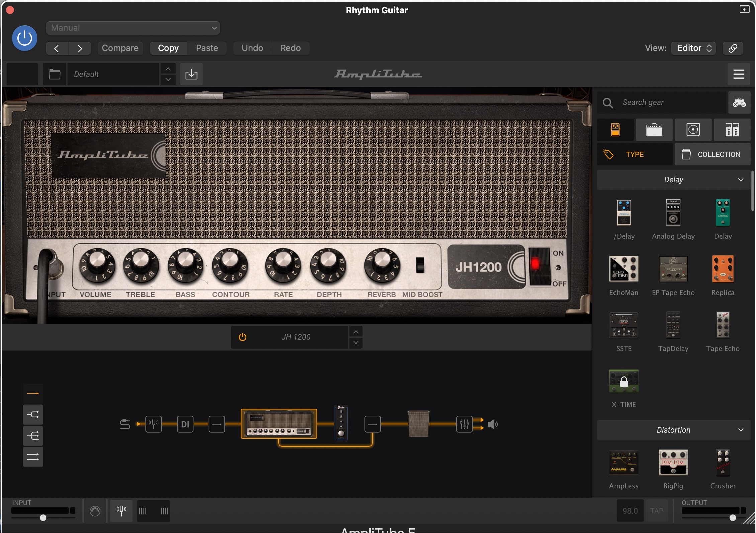The image size is (756, 533).
Task: Choose the single serial signal routing
Action: (x=33, y=393)
